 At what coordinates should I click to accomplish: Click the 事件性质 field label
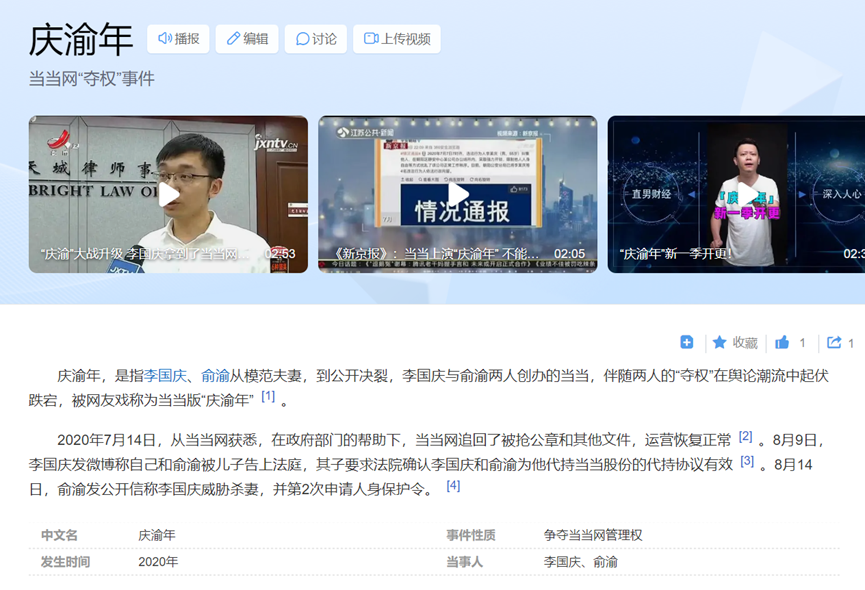(471, 535)
